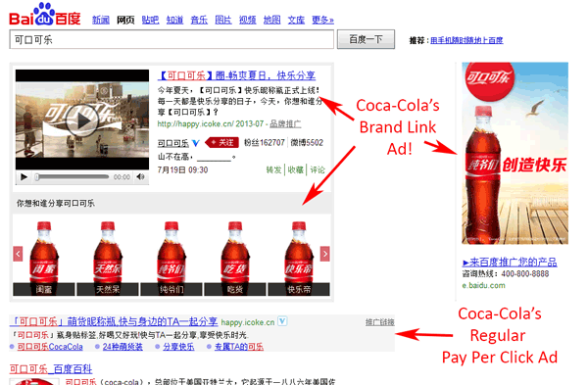Open the 可口可乐_百度百科 result
Viewport: 588px width, 385px height.
coord(51,369)
